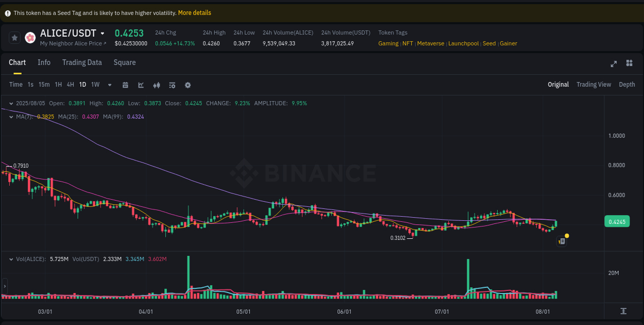Select the 1W interval

[x=95, y=85]
